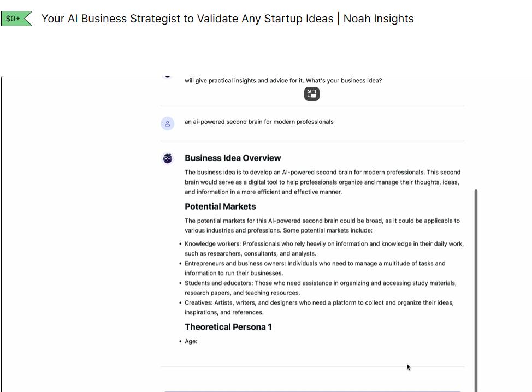The height and width of the screenshot is (392, 532).
Task: Select the Theoretical Persona 1 heading
Action: 228,327
